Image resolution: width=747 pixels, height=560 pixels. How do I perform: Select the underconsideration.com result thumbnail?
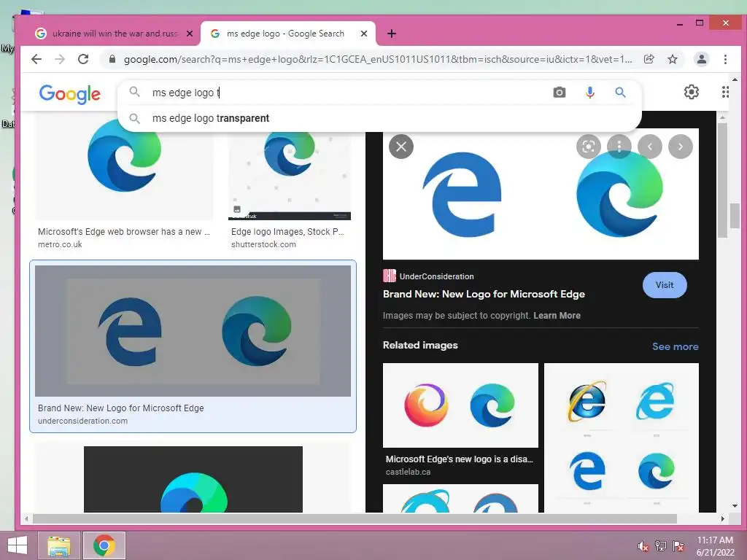193,331
